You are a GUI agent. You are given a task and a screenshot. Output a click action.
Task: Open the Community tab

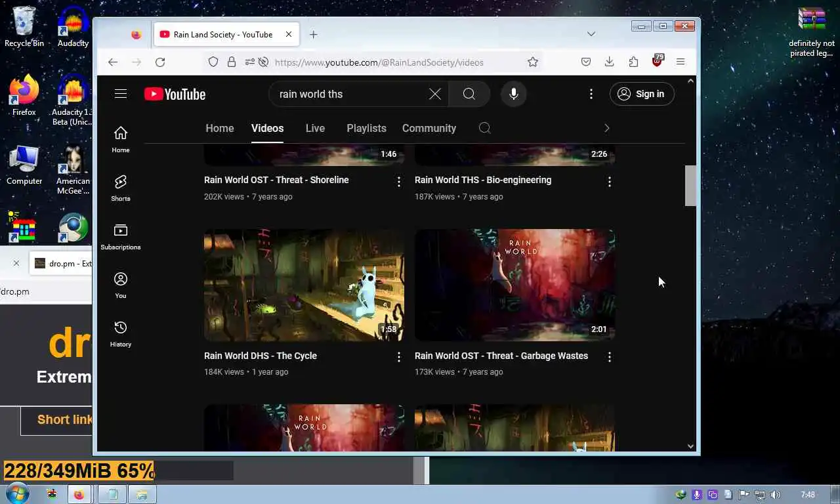[429, 128]
